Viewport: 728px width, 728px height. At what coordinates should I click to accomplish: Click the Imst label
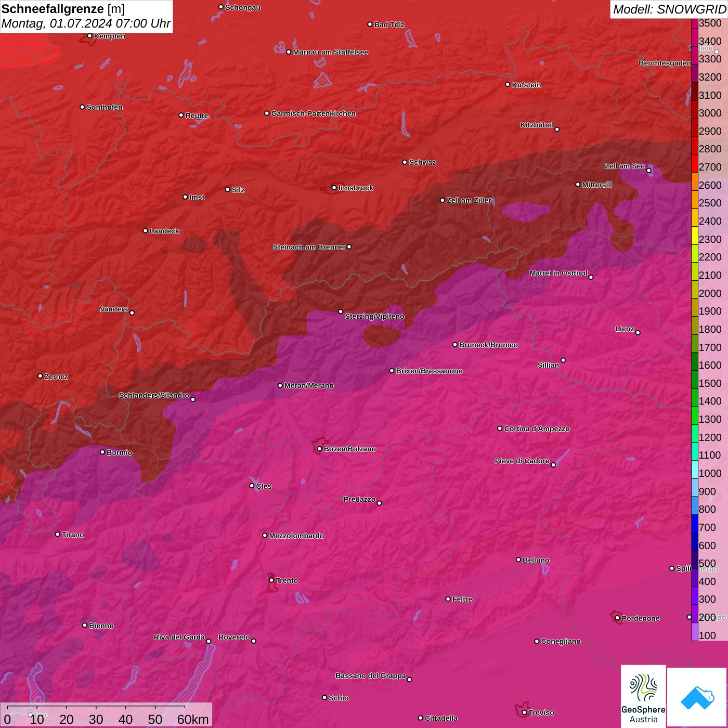197,197
